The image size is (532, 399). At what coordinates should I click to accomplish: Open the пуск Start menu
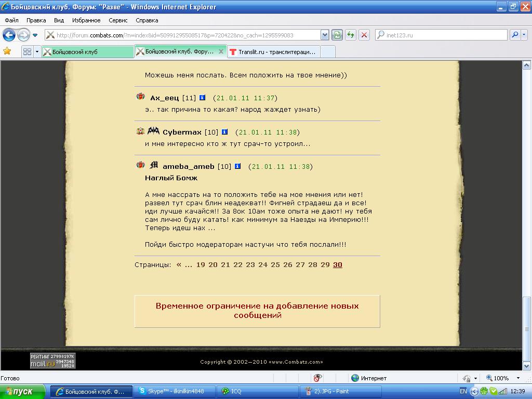point(22,392)
